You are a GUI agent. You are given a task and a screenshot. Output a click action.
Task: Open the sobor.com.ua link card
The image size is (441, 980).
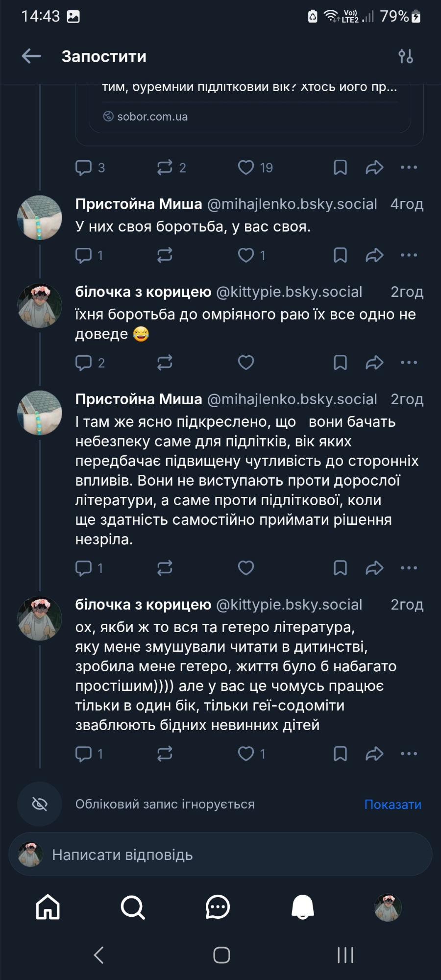tap(249, 113)
